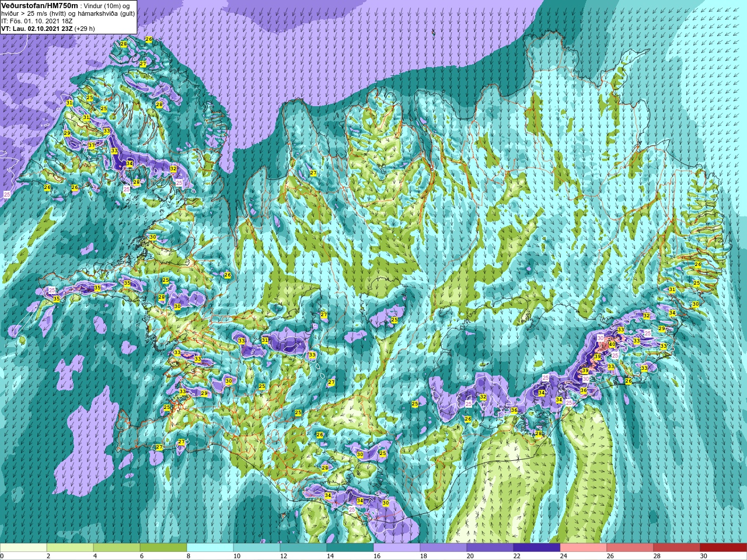Select the dark teal 14–16 m/s legend swatch
747x560 pixels.
350,548
